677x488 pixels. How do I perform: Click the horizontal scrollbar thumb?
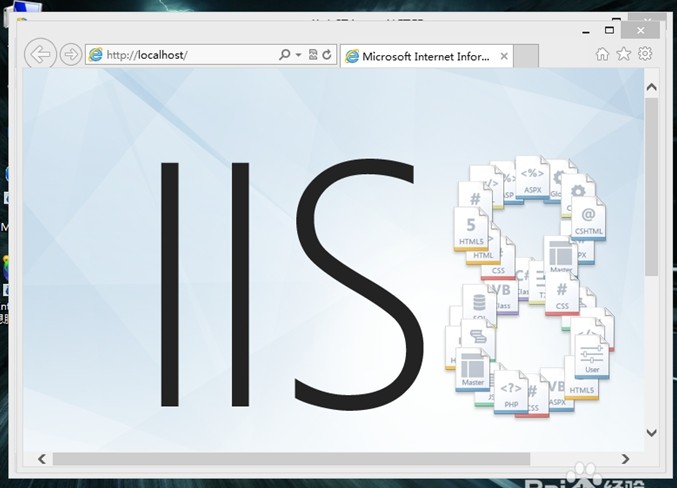click(291, 459)
